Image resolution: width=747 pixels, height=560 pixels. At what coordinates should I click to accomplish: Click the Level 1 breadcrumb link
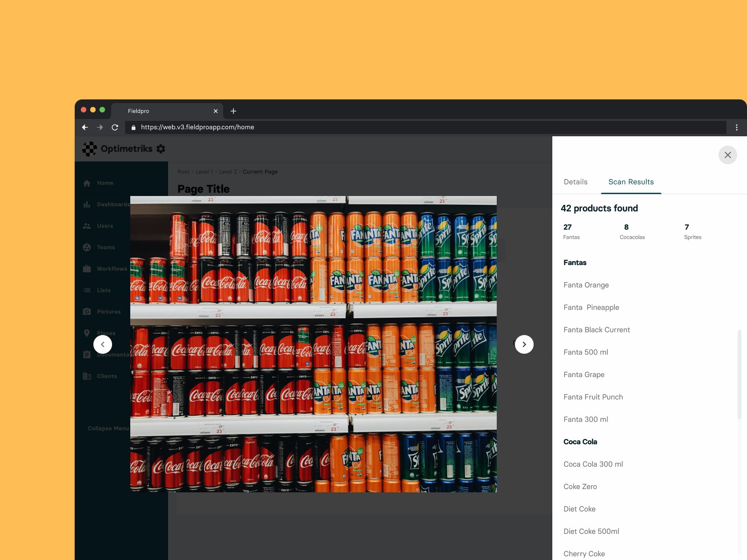(x=204, y=172)
